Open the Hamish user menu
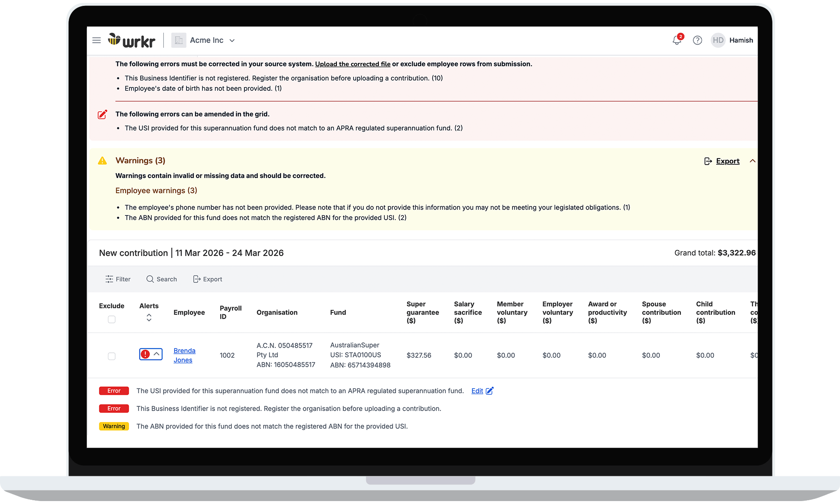This screenshot has width=840, height=504. pyautogui.click(x=741, y=40)
